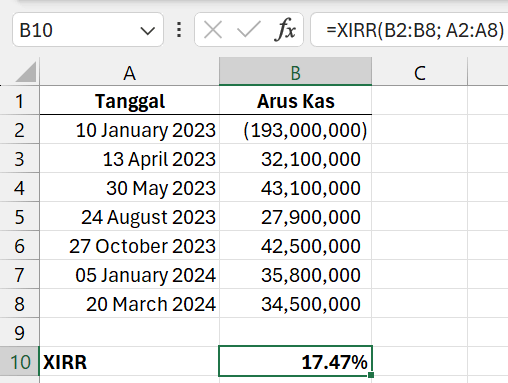Select cell showing 42,500,000
This screenshot has height=383, width=508.
click(295, 245)
